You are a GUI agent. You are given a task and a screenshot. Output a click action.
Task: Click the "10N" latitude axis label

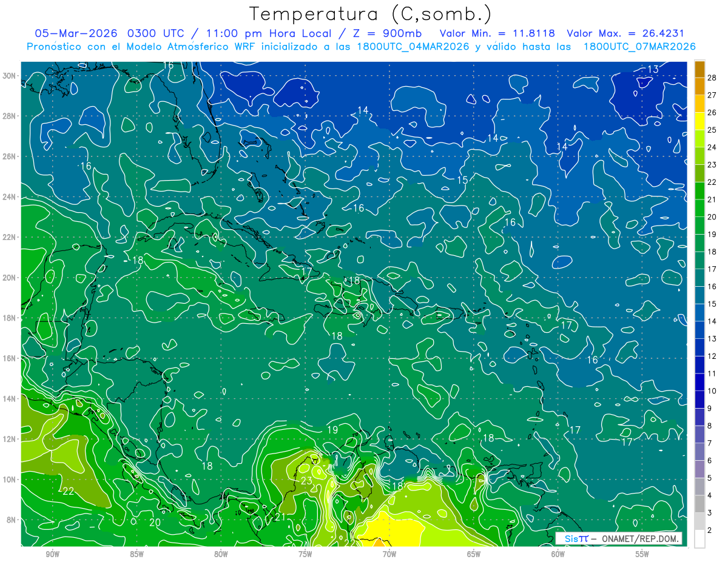tap(10, 480)
